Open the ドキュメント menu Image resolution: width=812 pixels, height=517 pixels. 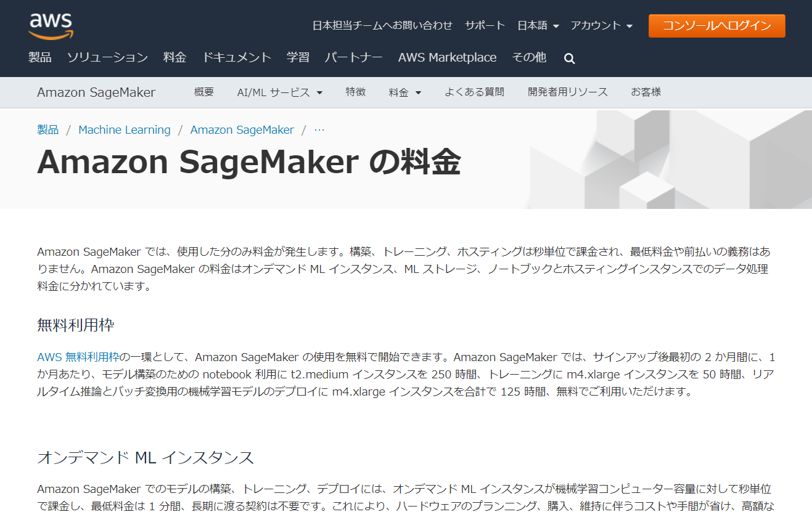pyautogui.click(x=237, y=57)
